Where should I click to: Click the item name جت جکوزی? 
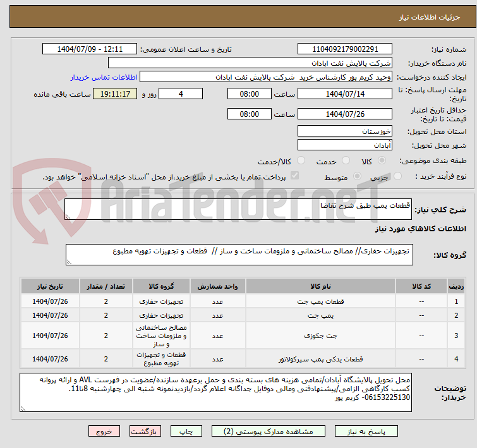point(320,336)
